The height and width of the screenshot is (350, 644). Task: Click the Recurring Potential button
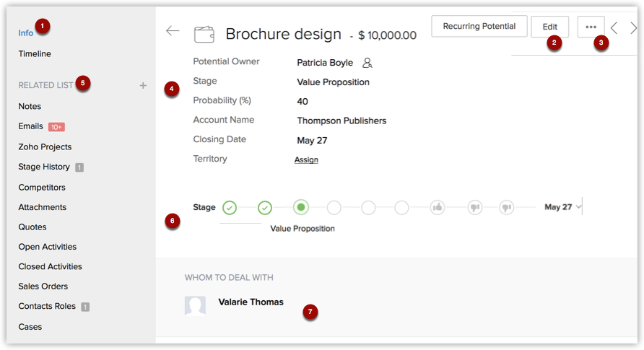[x=479, y=27]
